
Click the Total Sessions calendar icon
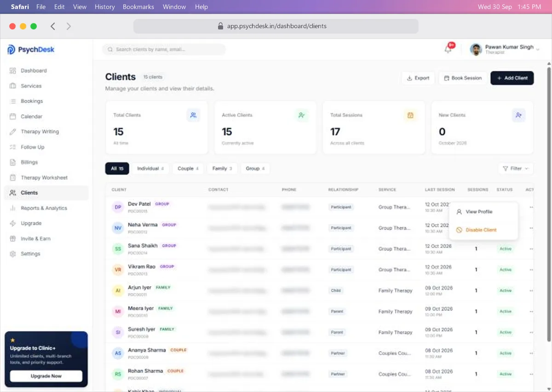coord(410,115)
